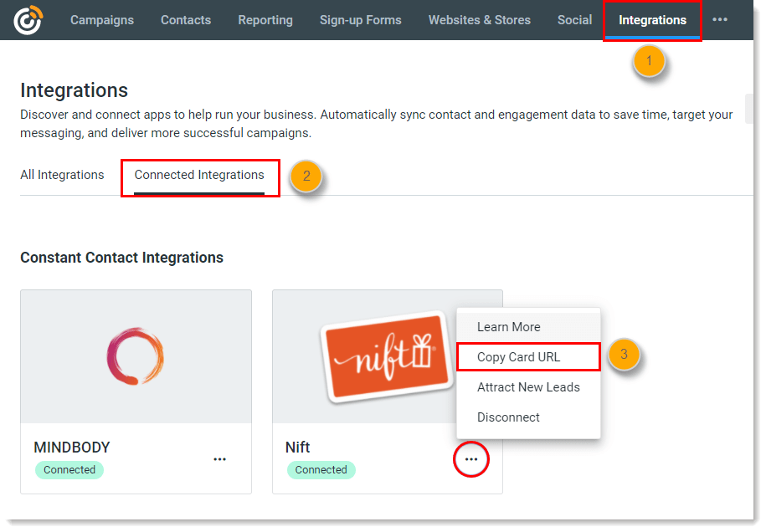The image size is (766, 532).
Task: Click the Integrations page heading
Action: [74, 91]
